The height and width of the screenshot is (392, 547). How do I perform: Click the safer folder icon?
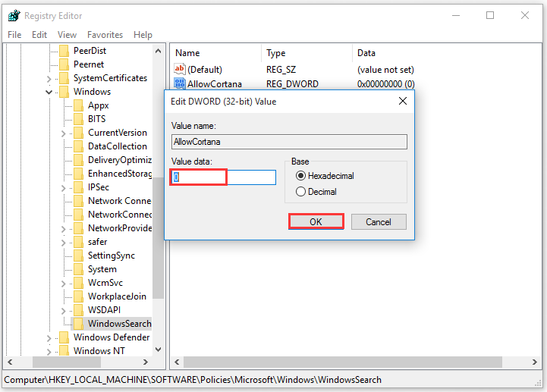[x=78, y=242]
